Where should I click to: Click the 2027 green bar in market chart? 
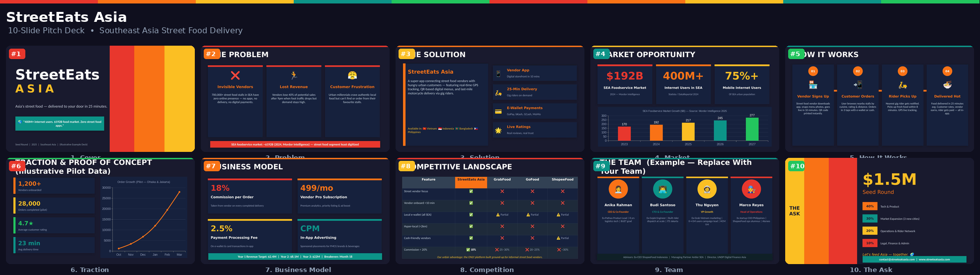[752, 129]
